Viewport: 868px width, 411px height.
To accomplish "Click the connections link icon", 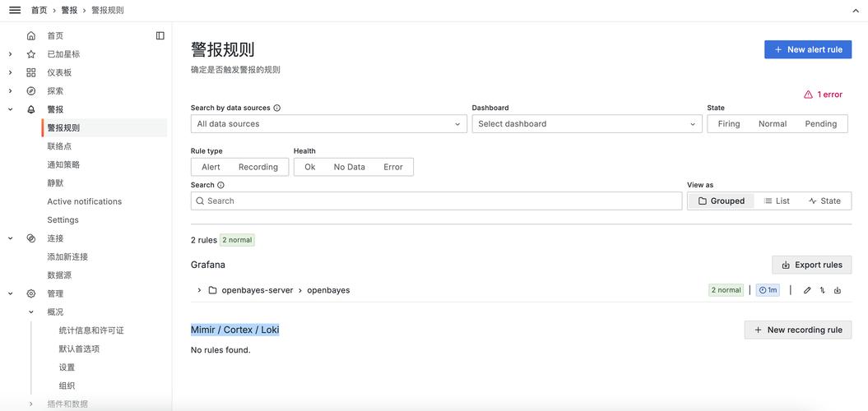I will 31,238.
